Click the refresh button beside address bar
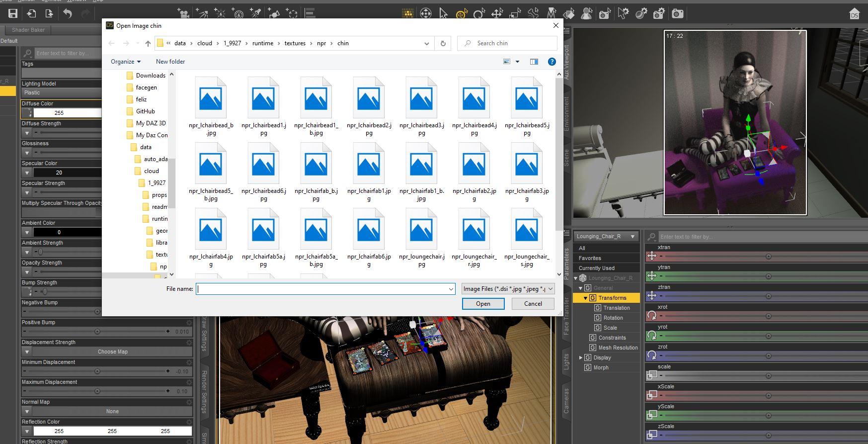The width and height of the screenshot is (868, 444). (443, 43)
